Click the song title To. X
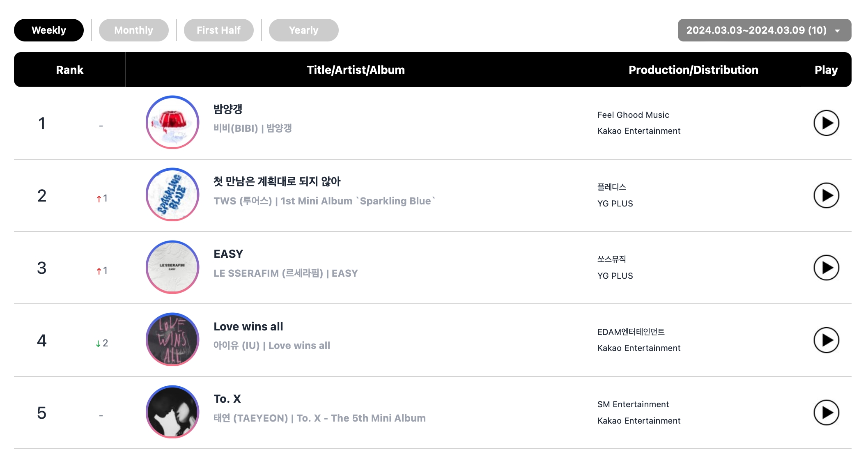The image size is (868, 454). click(x=227, y=399)
